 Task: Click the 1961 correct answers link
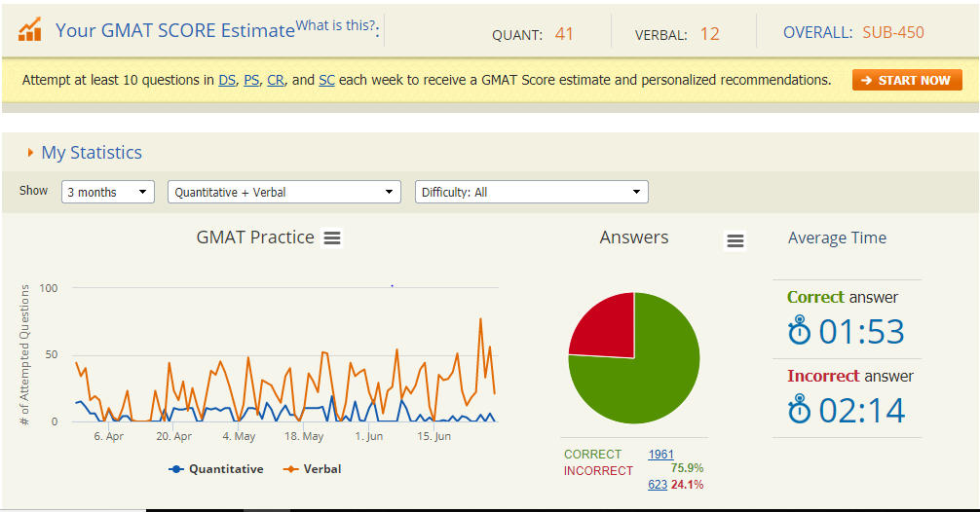click(x=660, y=455)
